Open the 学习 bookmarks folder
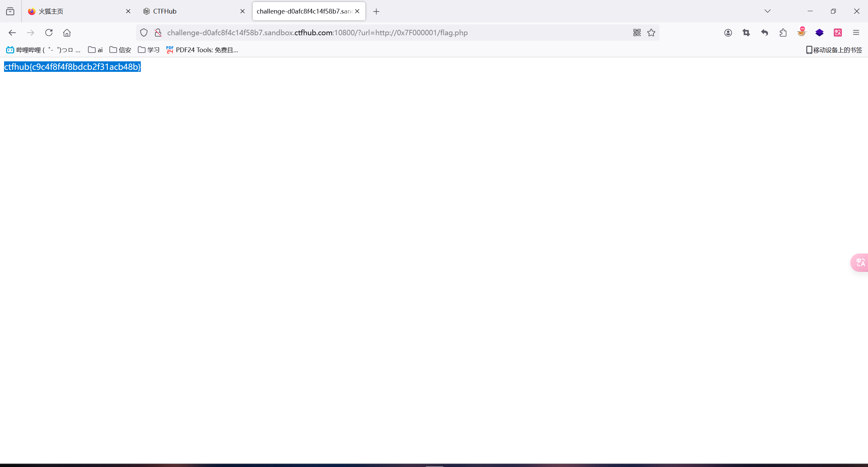Screen dimensions: 868x467 tap(149, 50)
